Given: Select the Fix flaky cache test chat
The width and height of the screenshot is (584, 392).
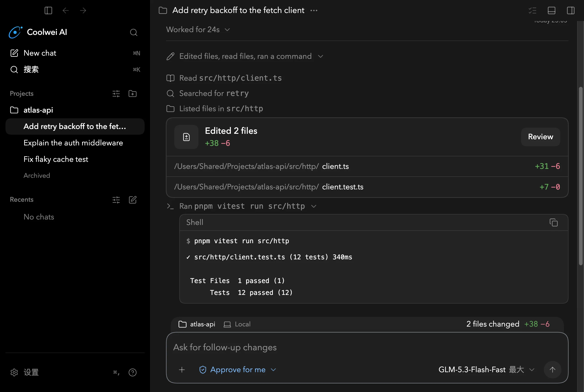Looking at the screenshot, I should (x=56, y=159).
